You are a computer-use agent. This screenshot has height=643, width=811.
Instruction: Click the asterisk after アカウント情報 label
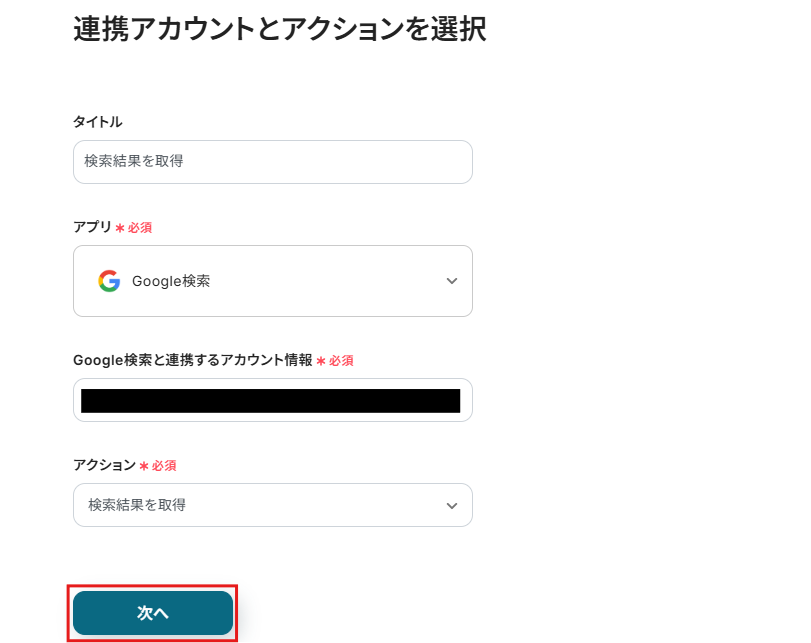pyautogui.click(x=321, y=361)
